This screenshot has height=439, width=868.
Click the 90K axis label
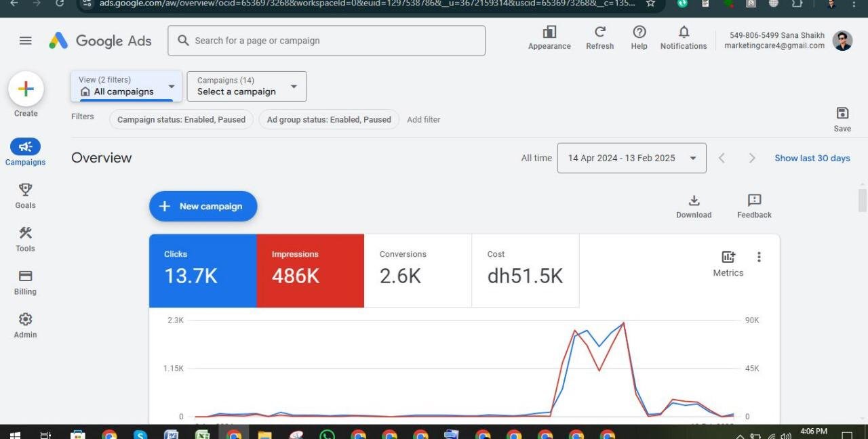pos(752,320)
